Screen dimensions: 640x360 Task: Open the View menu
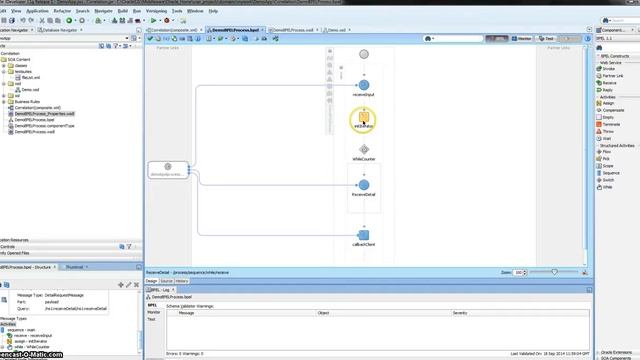(x=16, y=11)
